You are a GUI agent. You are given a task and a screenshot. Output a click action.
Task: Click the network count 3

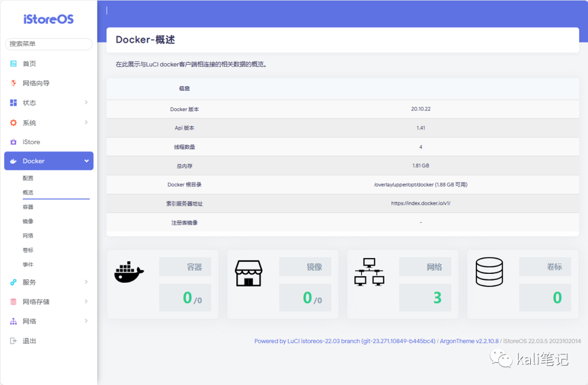(437, 297)
